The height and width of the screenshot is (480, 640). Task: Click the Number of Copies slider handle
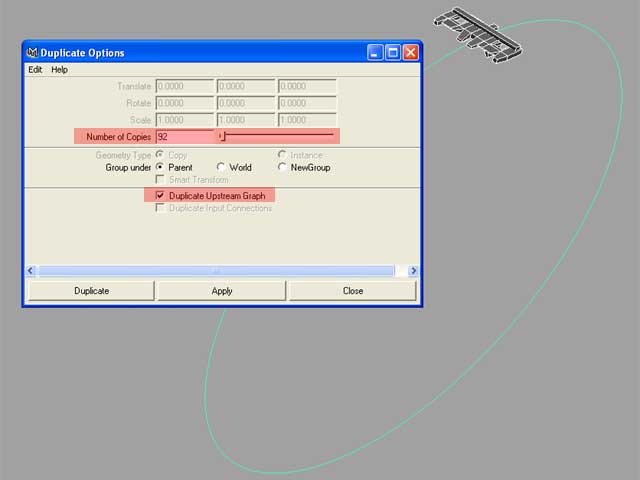(222, 135)
